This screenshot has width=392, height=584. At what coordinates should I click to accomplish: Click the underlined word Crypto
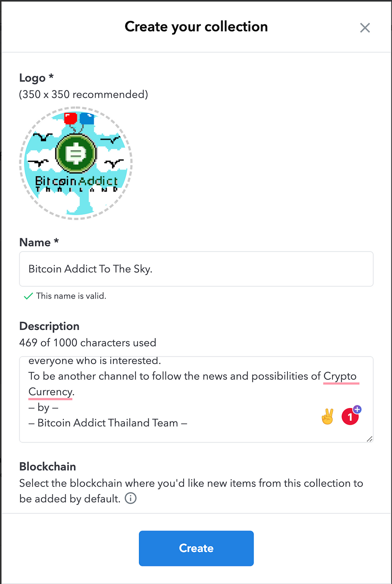pyautogui.click(x=340, y=376)
